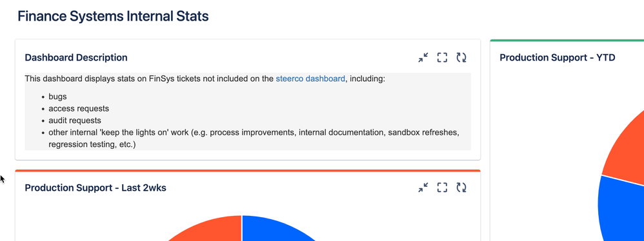Select the blue slice of Last 2wks pie
Image resolution: width=644 pixels, height=241 pixels.
(x=271, y=229)
